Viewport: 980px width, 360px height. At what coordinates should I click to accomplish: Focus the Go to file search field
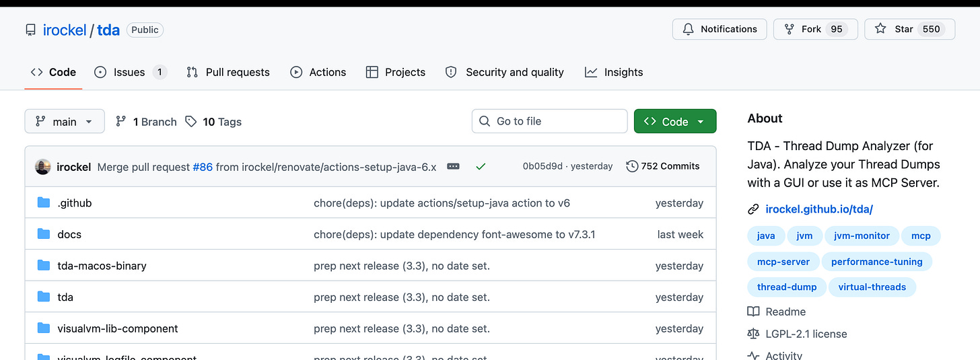[x=549, y=121]
